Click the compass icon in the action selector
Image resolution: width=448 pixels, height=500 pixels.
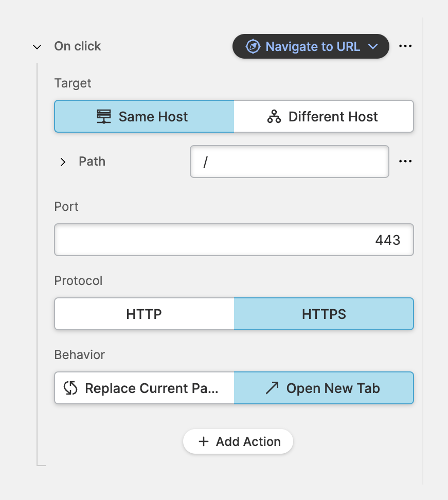click(253, 46)
